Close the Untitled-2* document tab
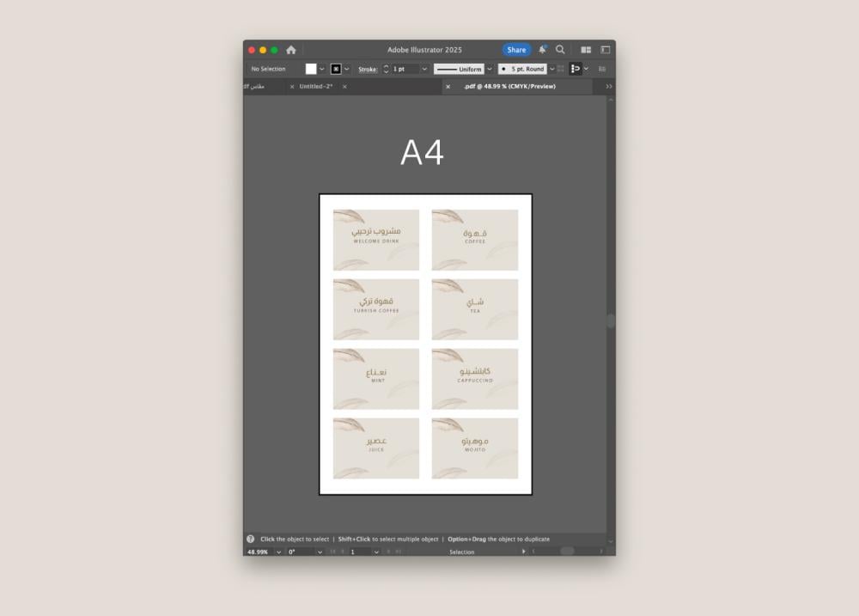The height and width of the screenshot is (616, 859). [344, 87]
